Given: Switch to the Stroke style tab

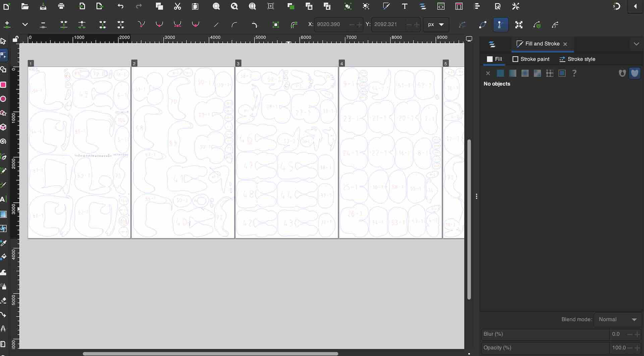Looking at the screenshot, I should [x=577, y=59].
